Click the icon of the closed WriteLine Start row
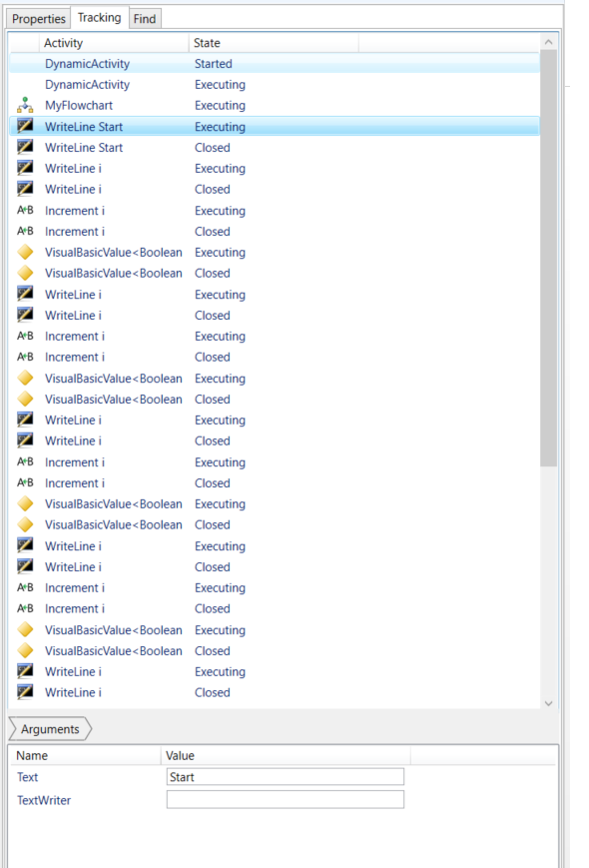Screen dimensions: 589x868 click(25, 147)
